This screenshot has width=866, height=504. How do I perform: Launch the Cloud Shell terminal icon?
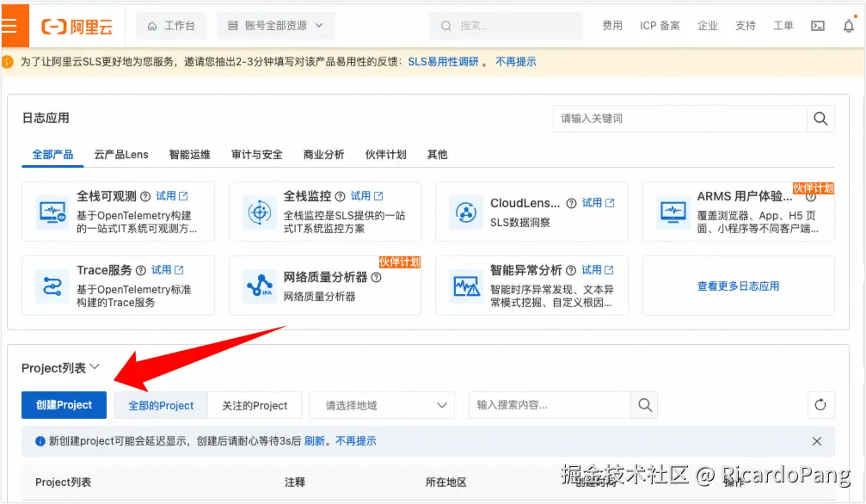817,26
